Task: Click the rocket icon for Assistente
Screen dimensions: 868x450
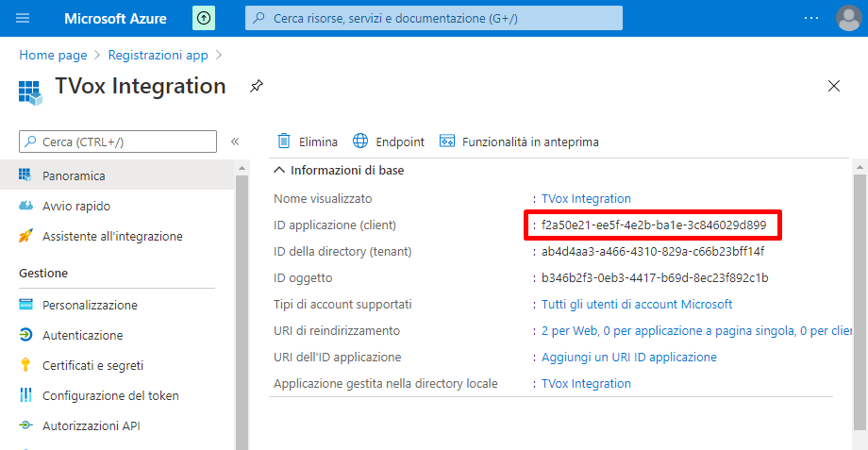Action: 25,236
